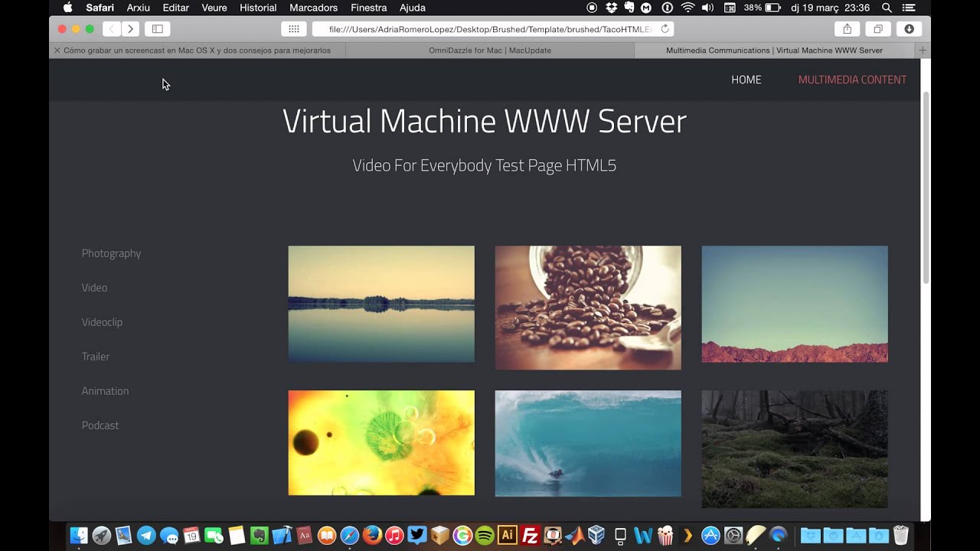
Task: Go forward with Safari's forward arrow
Action: tap(130, 29)
